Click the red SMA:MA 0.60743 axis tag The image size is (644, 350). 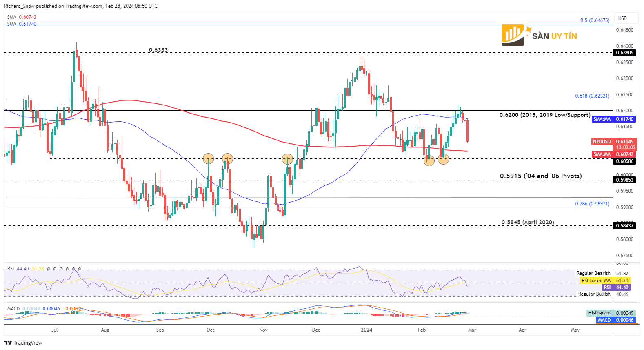click(x=614, y=154)
